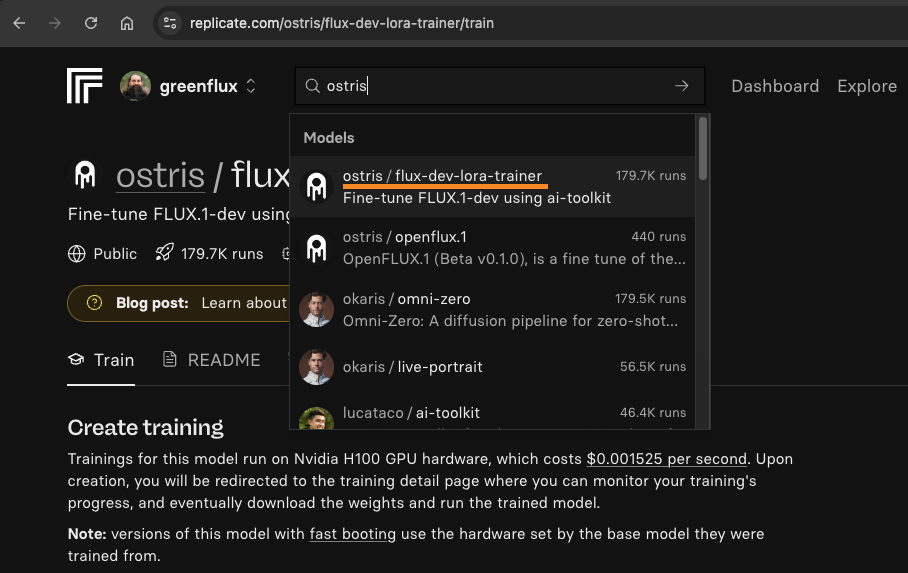
Task: Select the Train tab
Action: click(101, 360)
